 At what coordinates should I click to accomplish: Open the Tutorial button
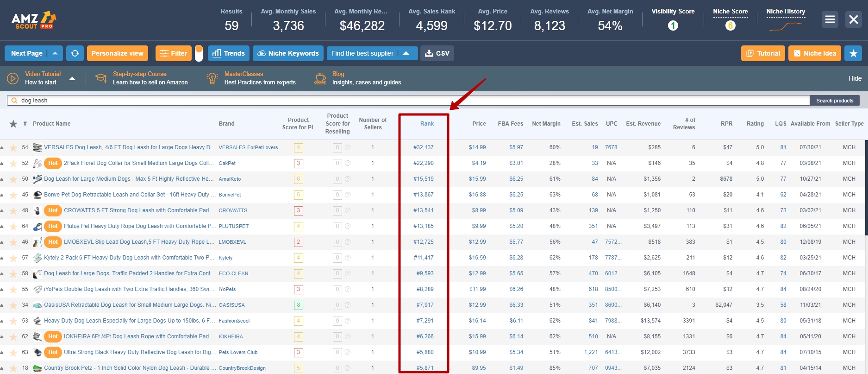coord(763,53)
